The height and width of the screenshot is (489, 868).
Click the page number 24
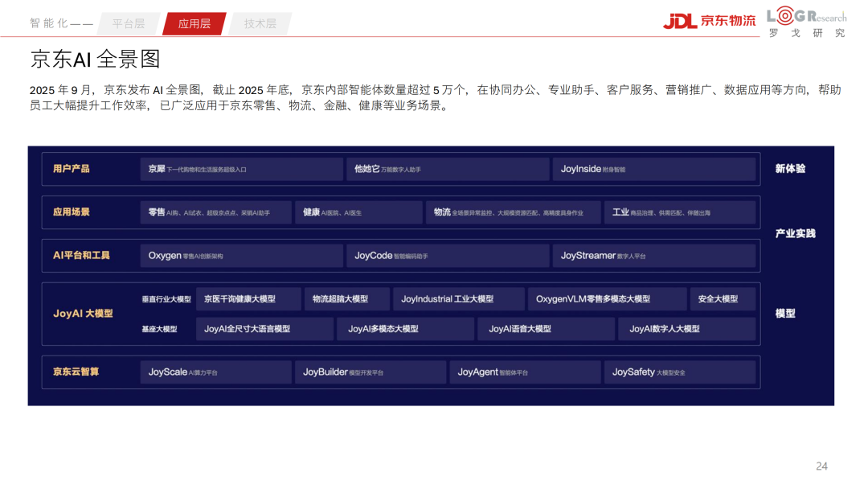point(821,466)
